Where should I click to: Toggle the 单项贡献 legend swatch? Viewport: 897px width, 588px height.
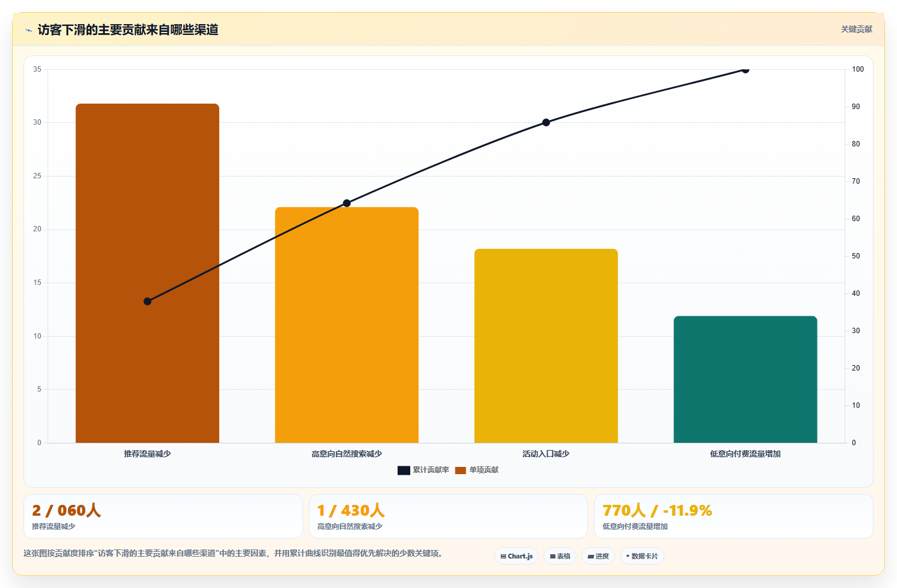click(x=460, y=471)
